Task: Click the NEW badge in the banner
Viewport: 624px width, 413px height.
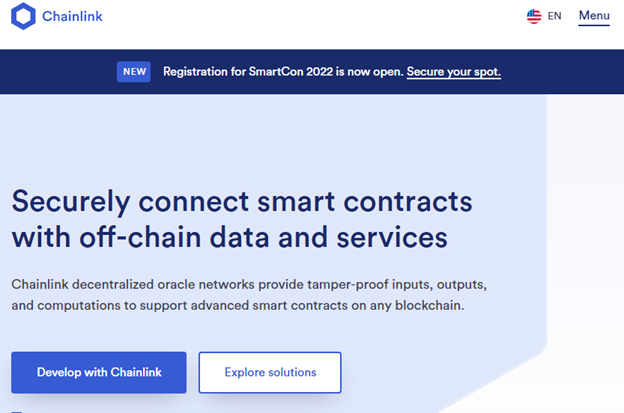Action: pyautogui.click(x=133, y=71)
